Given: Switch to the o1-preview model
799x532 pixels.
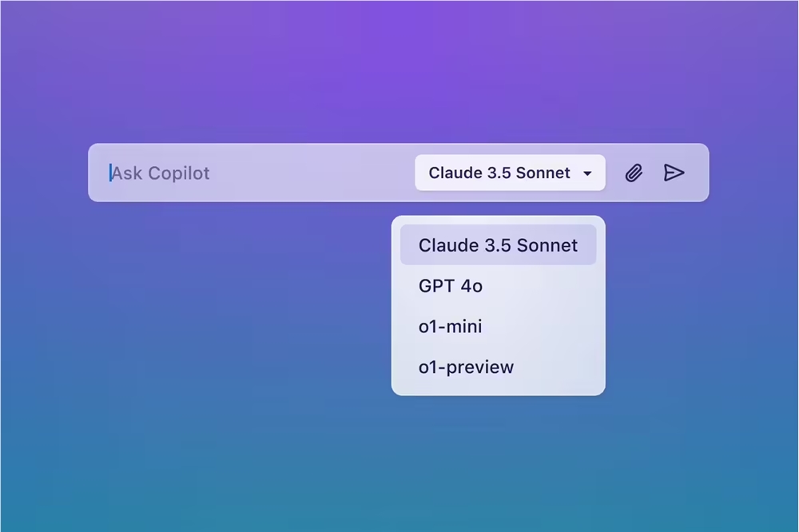Looking at the screenshot, I should [x=498, y=367].
